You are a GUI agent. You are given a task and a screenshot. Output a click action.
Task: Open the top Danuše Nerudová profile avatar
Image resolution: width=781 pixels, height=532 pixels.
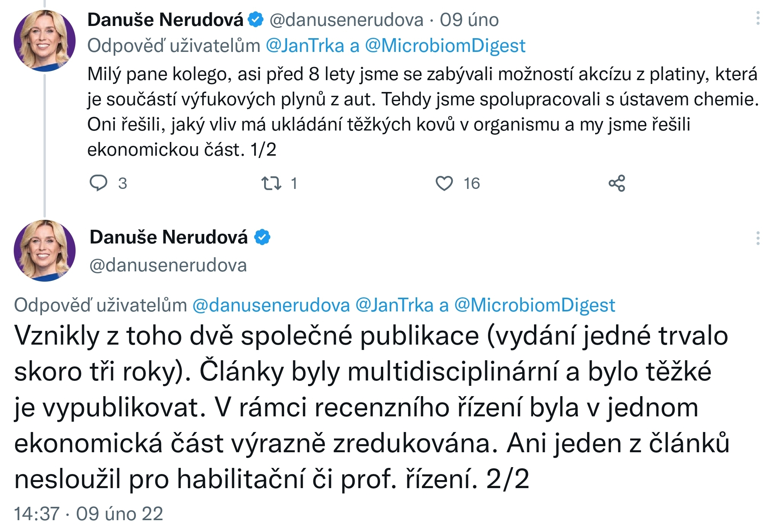coord(45,41)
